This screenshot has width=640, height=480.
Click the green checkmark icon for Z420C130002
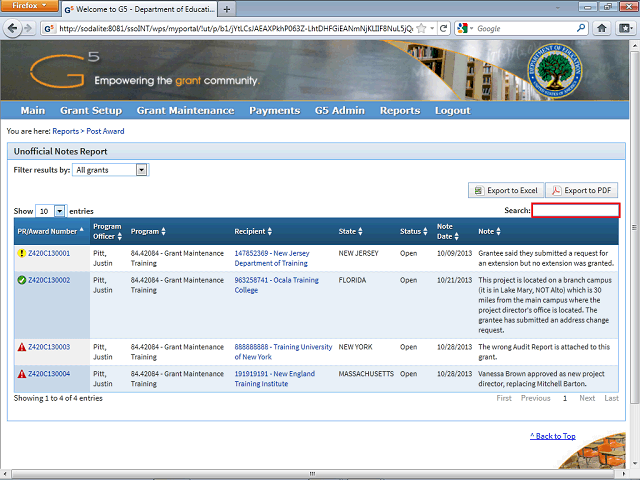(x=21, y=280)
